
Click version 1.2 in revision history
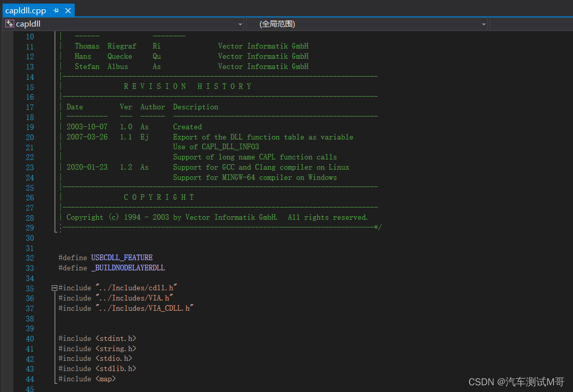click(125, 167)
